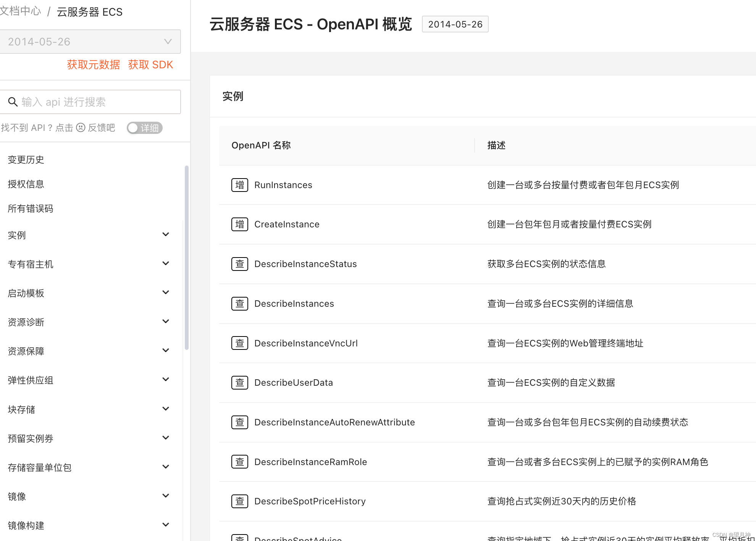Expand the 镜像构建 sidebar section
The width and height of the screenshot is (756, 541).
click(x=166, y=525)
